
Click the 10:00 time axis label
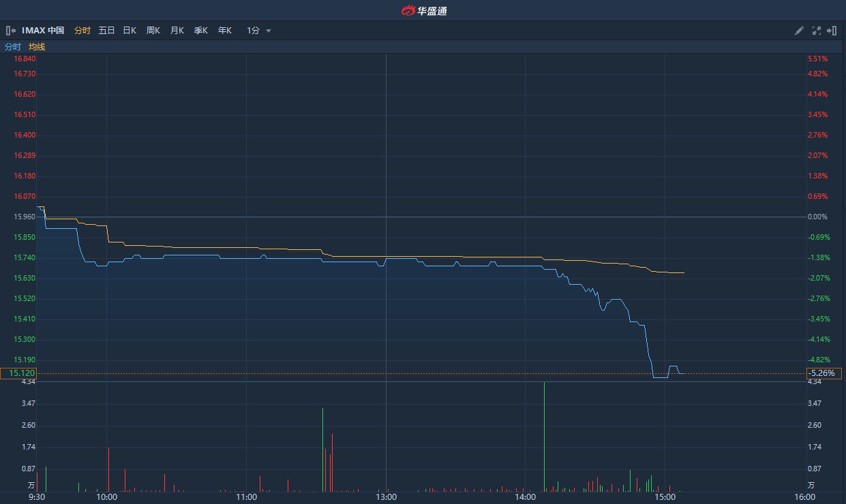tap(107, 497)
